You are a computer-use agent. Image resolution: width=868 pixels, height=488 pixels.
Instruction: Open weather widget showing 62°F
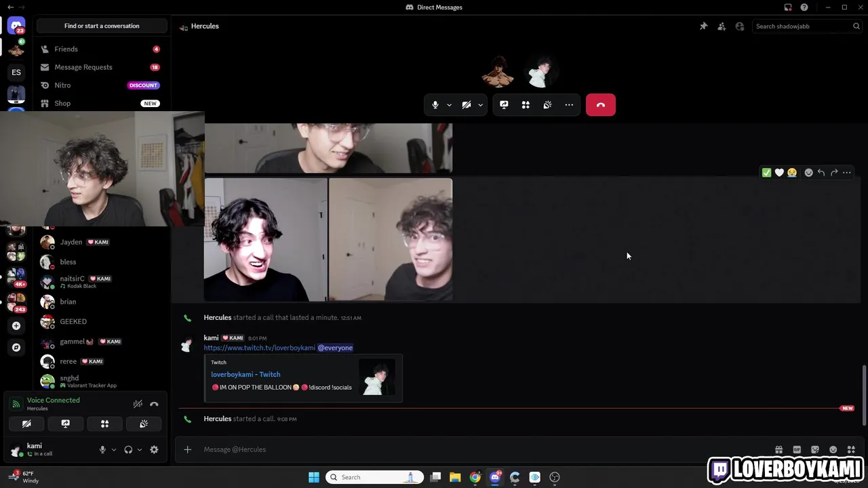[24, 477]
